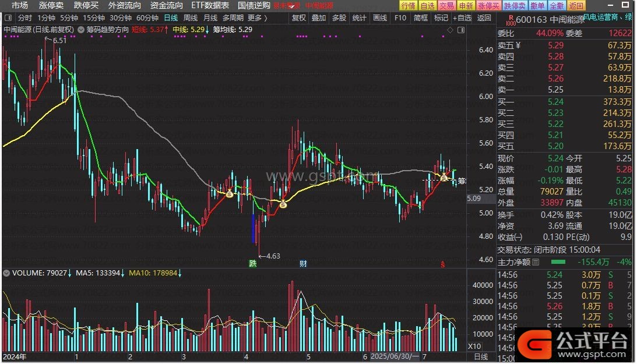
Task: Click the 申新 quick button
Action: click(x=466, y=6)
